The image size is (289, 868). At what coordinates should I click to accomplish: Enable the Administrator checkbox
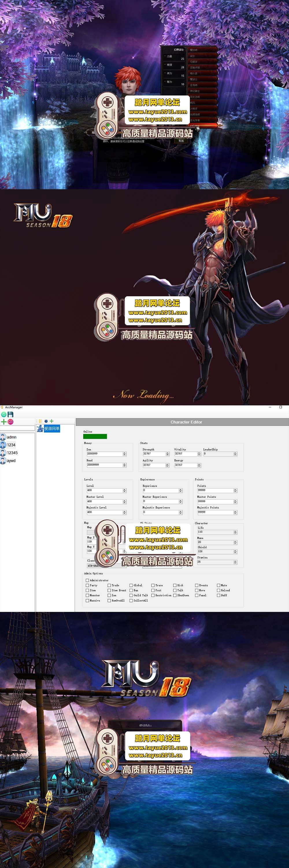coord(87,580)
